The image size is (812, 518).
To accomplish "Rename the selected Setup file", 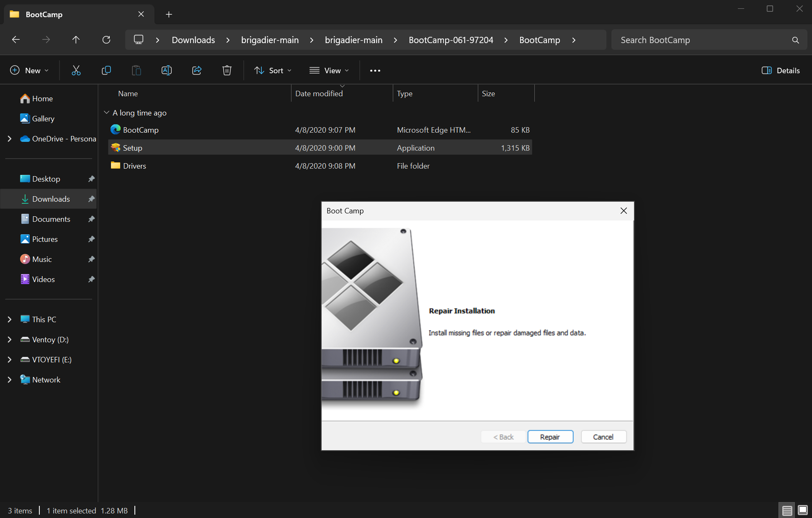I will click(166, 70).
